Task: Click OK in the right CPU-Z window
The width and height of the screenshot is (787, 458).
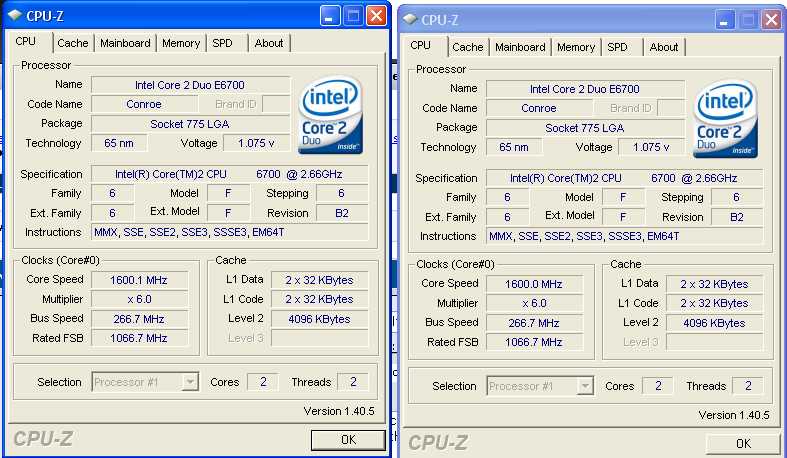Action: [743, 443]
